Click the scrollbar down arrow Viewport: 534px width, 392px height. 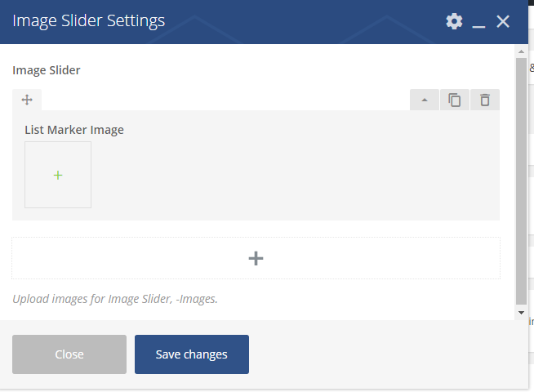point(521,312)
